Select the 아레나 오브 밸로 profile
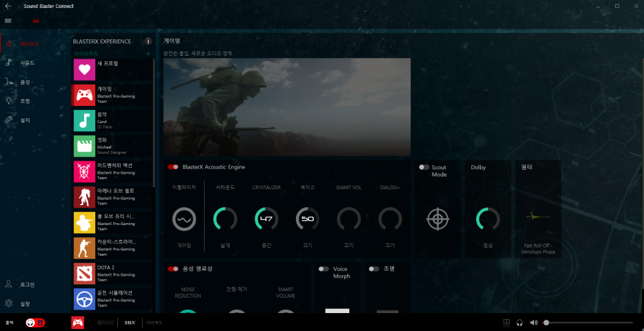644x331 pixels. point(113,197)
